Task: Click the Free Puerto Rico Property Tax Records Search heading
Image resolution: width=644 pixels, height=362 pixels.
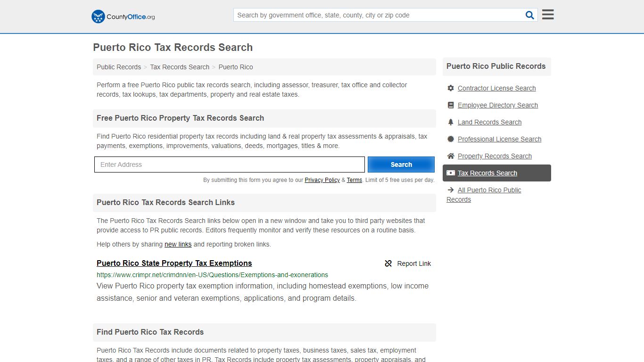Action: 180,118
